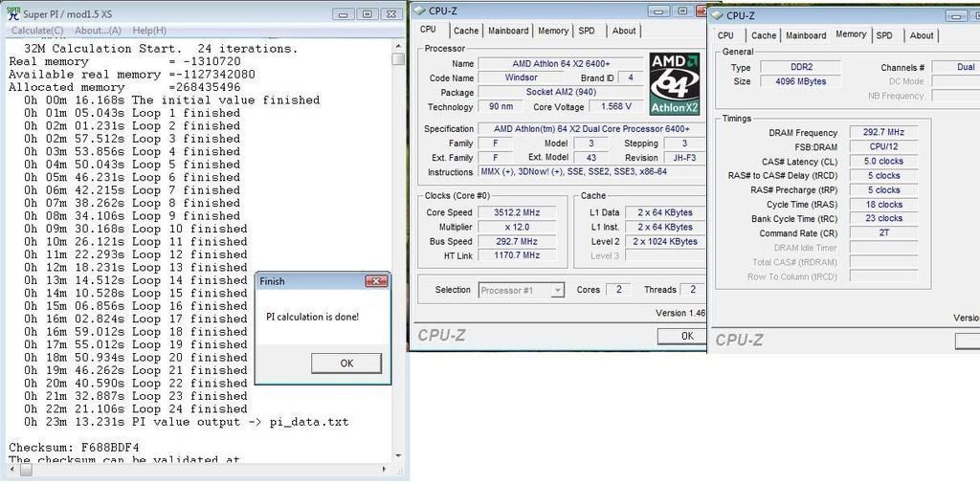
Task: Switch to SPD tab in left CPU-Z window
Action: pyautogui.click(x=587, y=31)
